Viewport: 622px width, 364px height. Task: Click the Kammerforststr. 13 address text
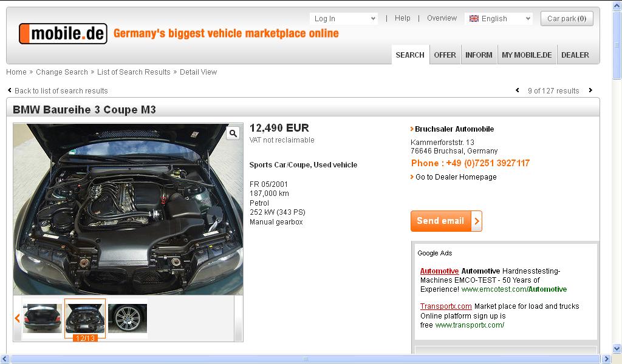[442, 142]
